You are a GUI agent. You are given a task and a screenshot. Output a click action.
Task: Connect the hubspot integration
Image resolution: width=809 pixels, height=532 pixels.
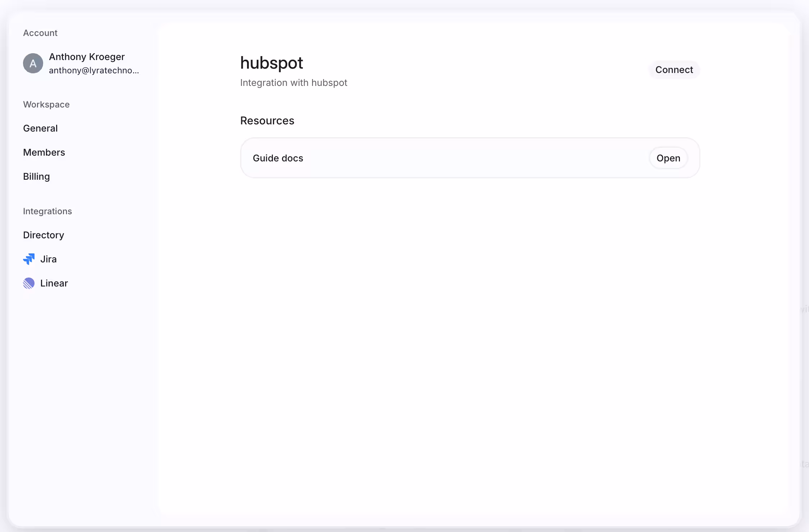point(674,70)
